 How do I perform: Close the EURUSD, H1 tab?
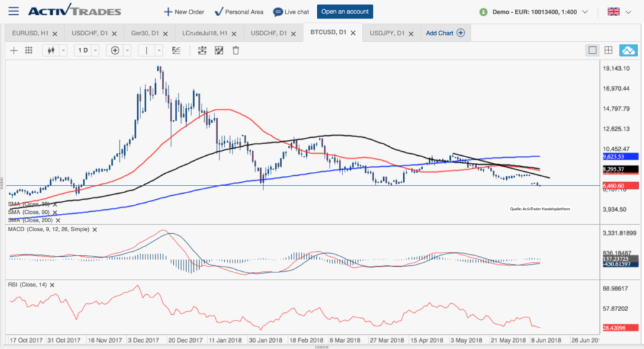(55, 33)
